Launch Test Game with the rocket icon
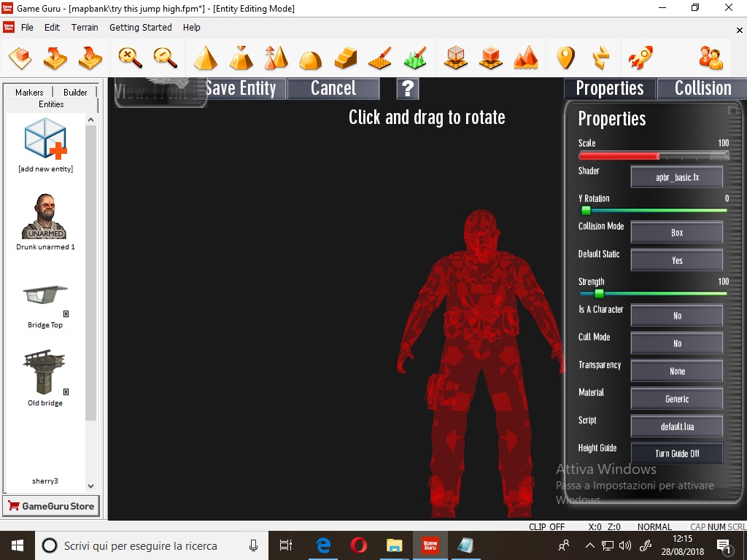 (640, 57)
